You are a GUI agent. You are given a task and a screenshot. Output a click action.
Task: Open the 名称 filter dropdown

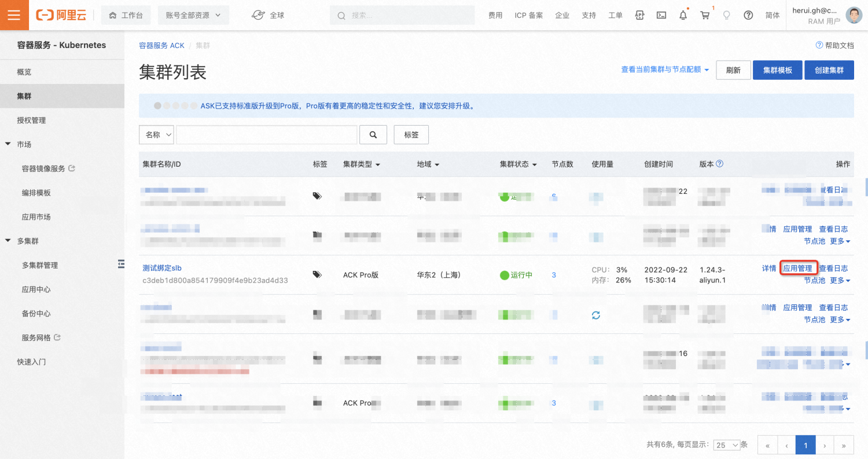pyautogui.click(x=157, y=135)
